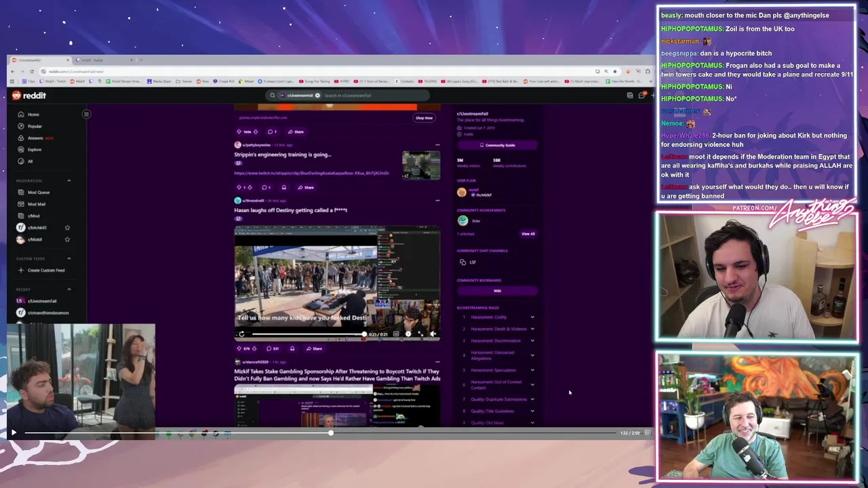
Task: Collapse the Moderation section
Action: [68, 180]
